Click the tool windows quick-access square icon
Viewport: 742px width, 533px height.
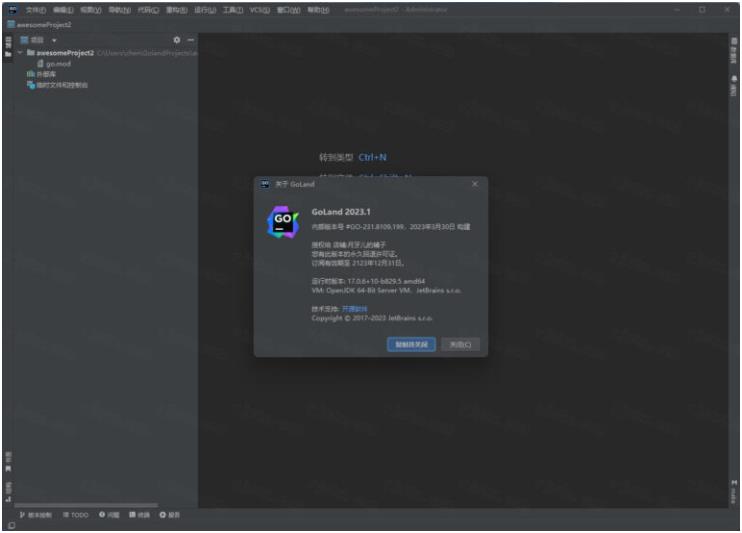tap(11, 525)
